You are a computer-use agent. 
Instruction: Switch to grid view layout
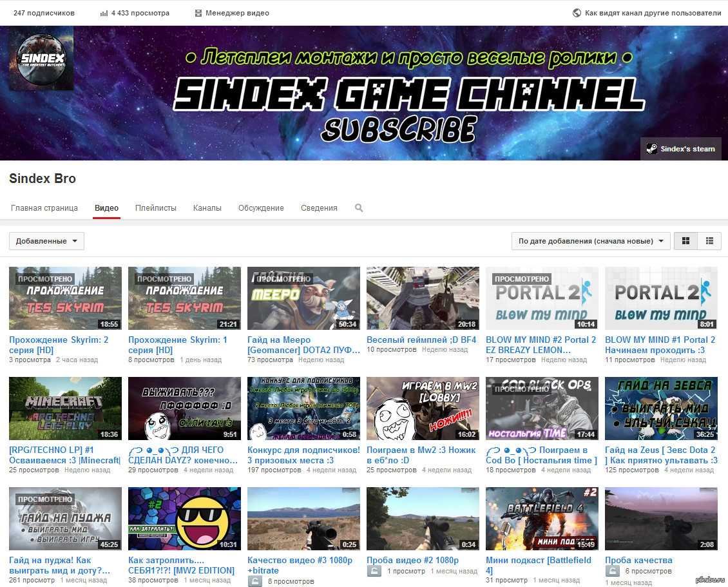click(x=685, y=241)
